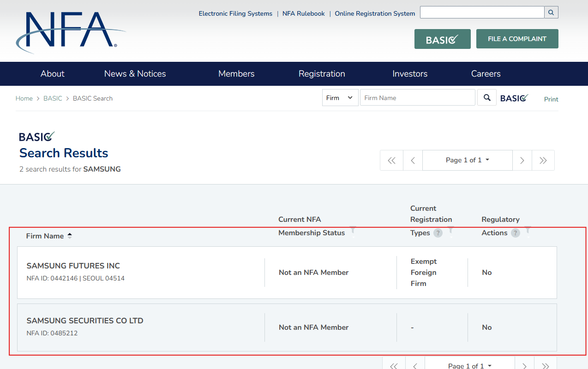Open help icon next to Regulatory Actions
Screen dimensions: 588x369
click(x=516, y=233)
